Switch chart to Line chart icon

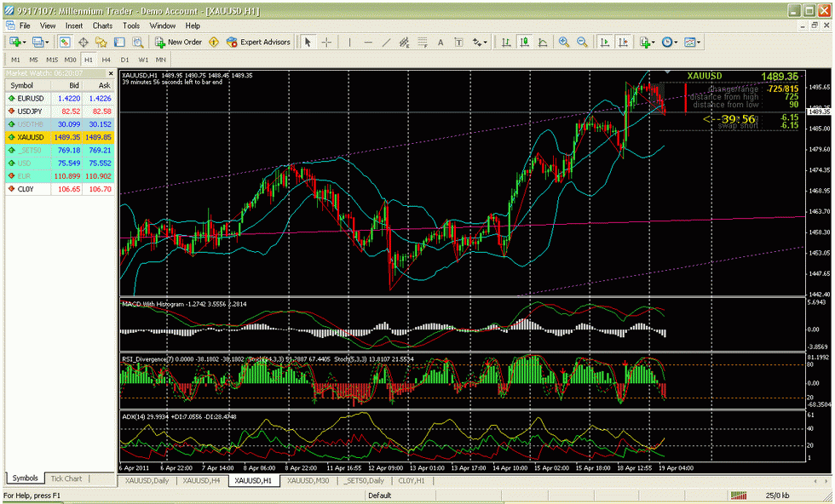tap(543, 42)
